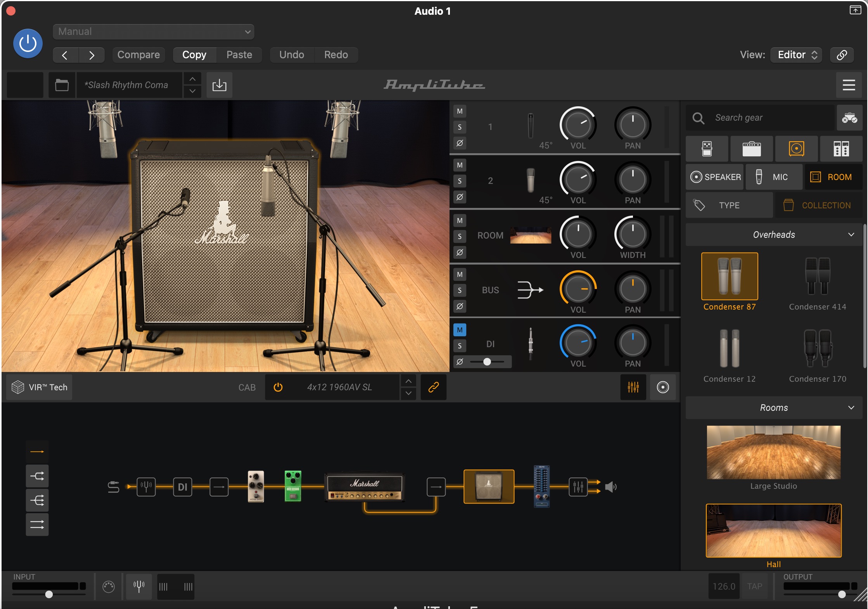Open the AmpliTube hamburger menu

(x=849, y=85)
